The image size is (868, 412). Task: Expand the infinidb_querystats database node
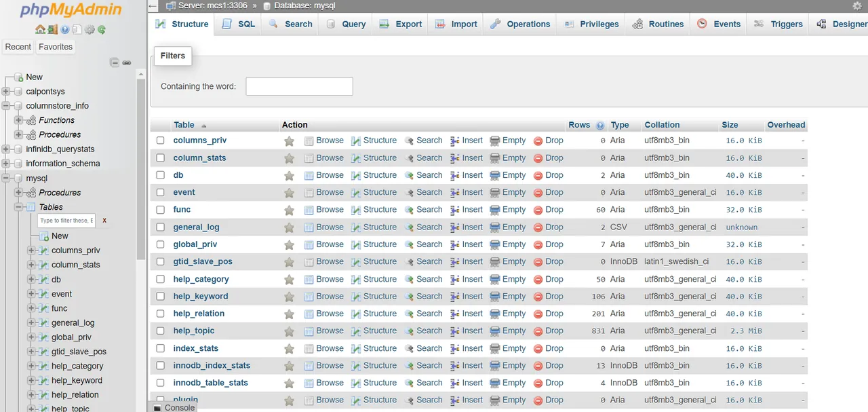click(x=5, y=149)
